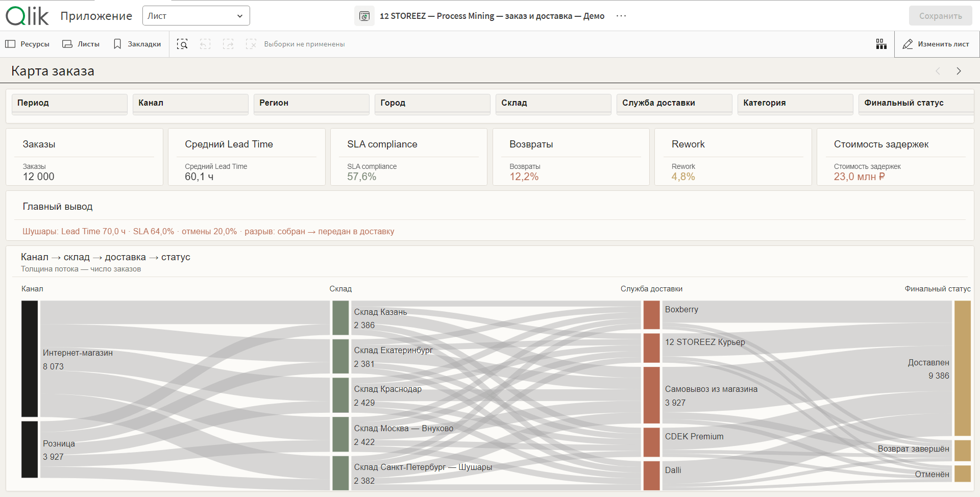The image size is (980, 497).
Task: Open the smart search selection tool
Action: 182,44
